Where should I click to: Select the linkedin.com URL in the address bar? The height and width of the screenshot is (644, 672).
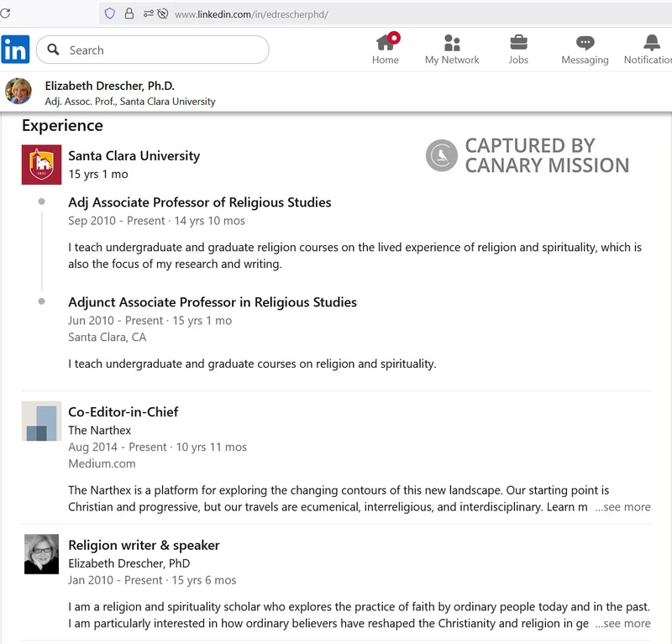pos(251,14)
